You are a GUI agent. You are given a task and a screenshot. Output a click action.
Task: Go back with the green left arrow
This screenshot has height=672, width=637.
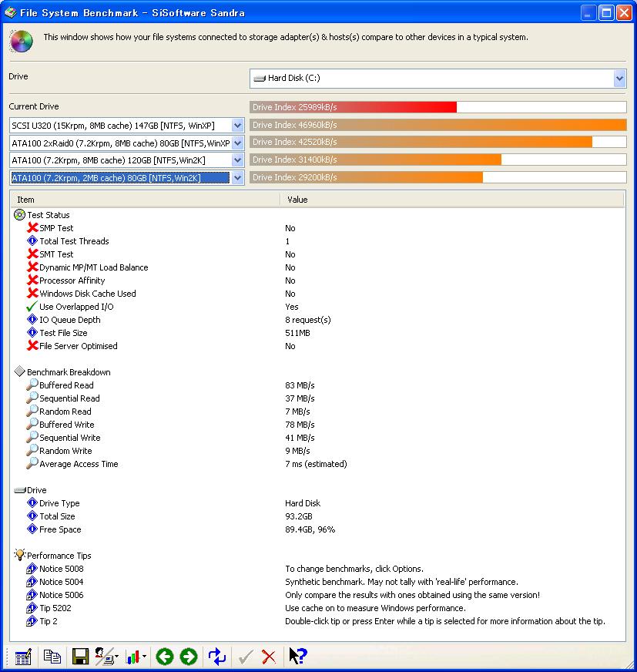[x=165, y=656]
